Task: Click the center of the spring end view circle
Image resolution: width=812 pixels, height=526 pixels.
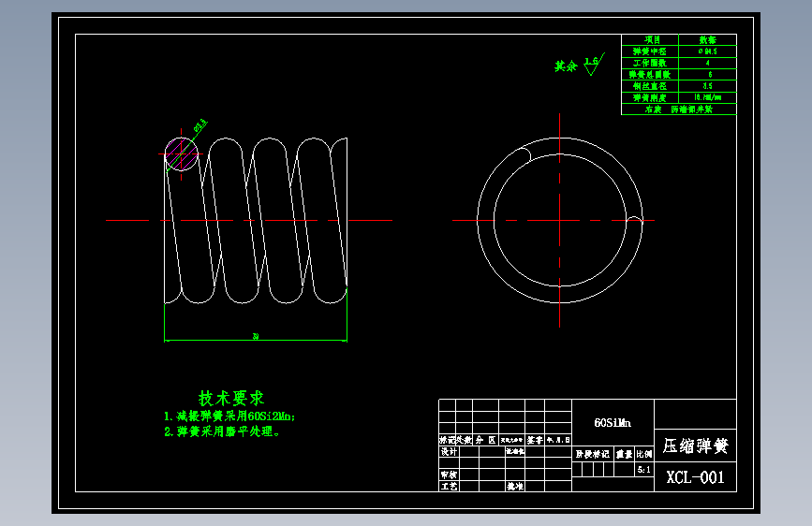Action: (x=560, y=221)
